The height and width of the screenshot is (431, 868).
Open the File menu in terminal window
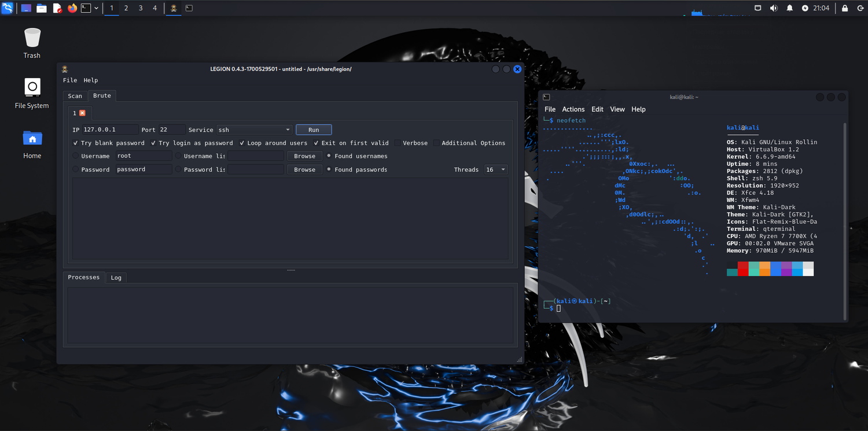550,109
